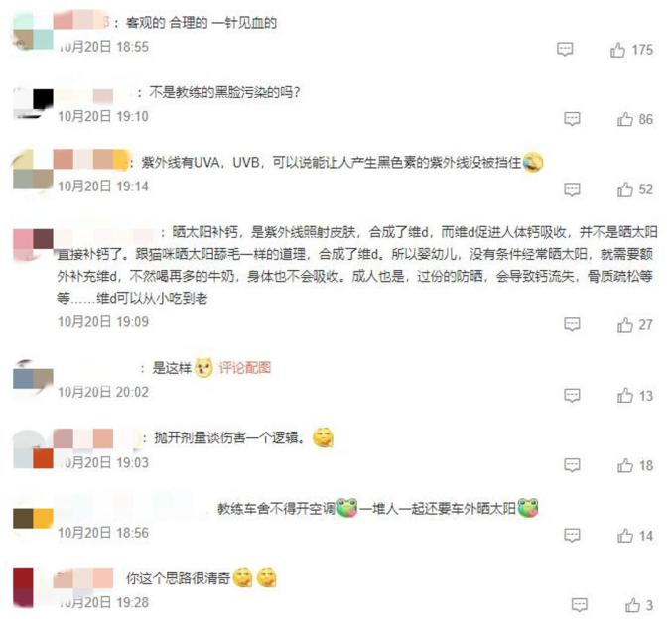Like the 教练车 air conditioning comment
The image size is (672, 619).
625,536
